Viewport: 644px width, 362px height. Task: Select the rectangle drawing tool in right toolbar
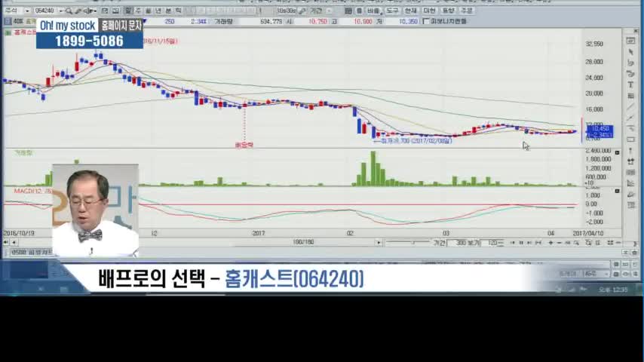[630, 140]
